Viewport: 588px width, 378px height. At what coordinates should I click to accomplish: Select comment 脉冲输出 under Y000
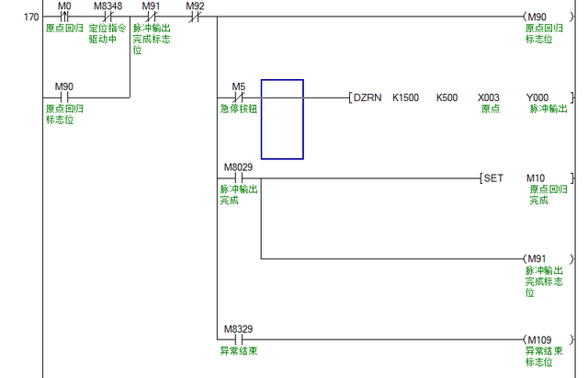tap(548, 109)
